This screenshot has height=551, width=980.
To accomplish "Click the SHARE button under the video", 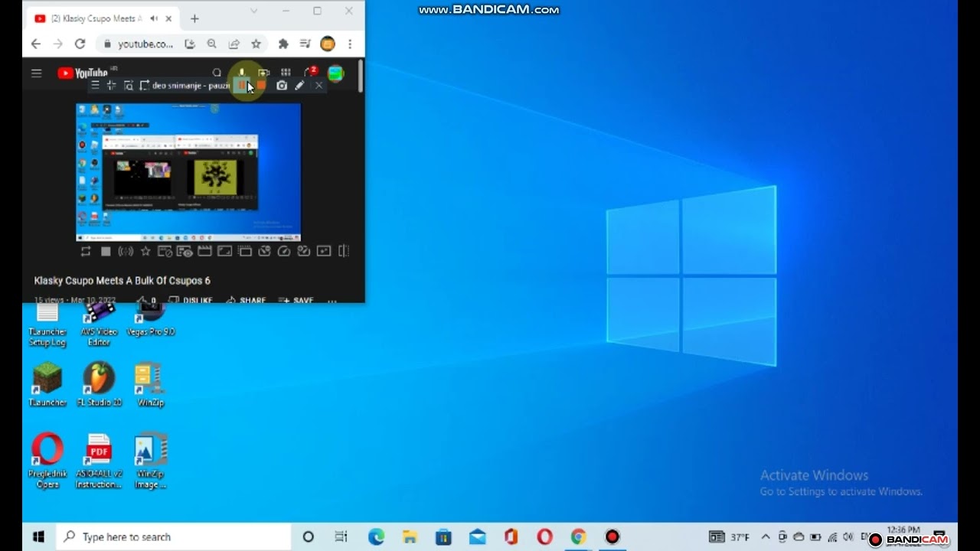I will [246, 300].
